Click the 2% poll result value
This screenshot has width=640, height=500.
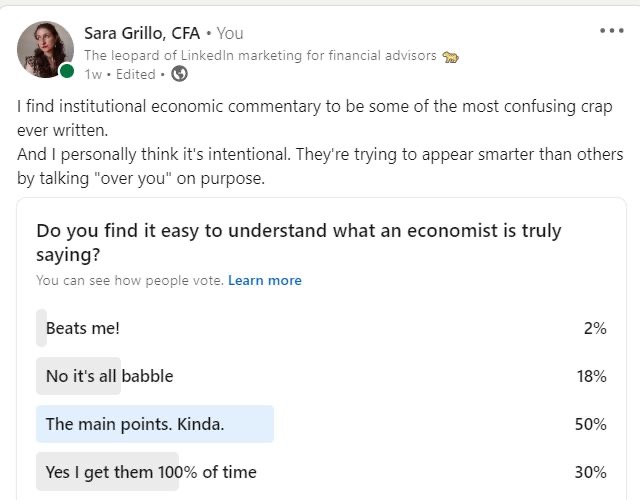point(595,328)
